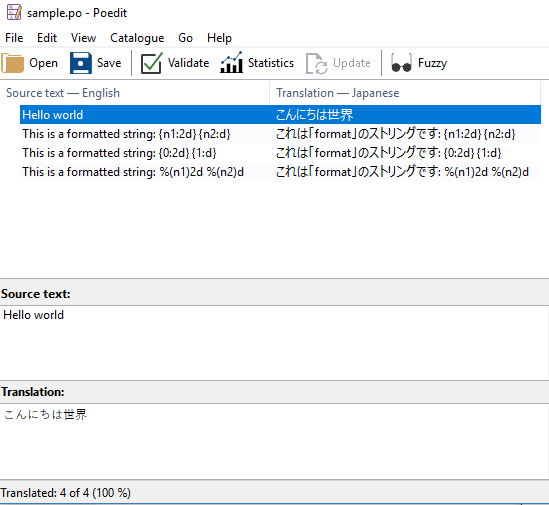Viewport: 549px width, 505px height.
Task: Click the Fuzzy toolbar label
Action: [x=432, y=63]
